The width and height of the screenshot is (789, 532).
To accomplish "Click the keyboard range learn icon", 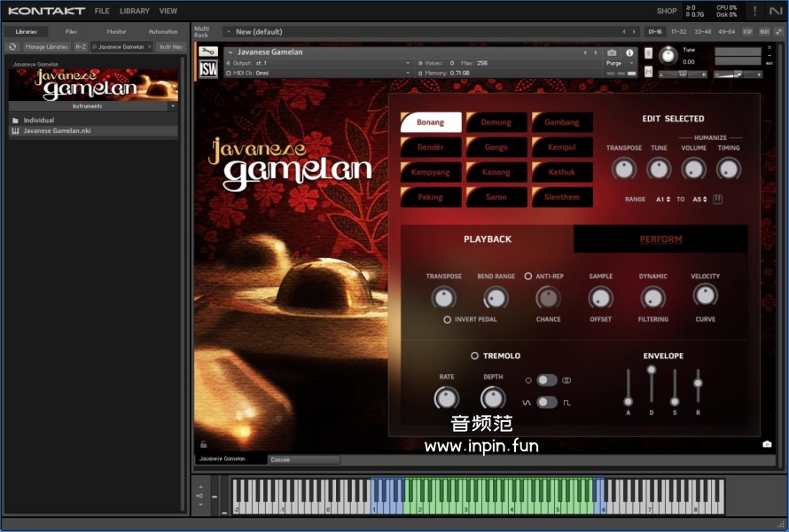I will click(718, 199).
